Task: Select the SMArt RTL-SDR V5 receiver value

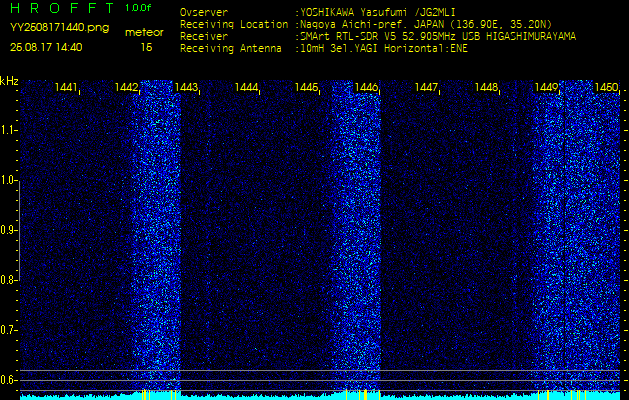Action: (436, 37)
